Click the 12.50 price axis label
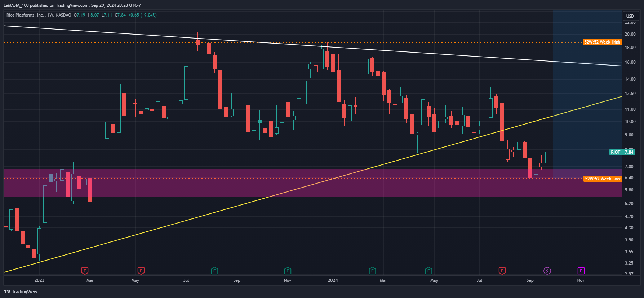Image resolution: width=644 pixels, height=298 pixels. (x=630, y=94)
